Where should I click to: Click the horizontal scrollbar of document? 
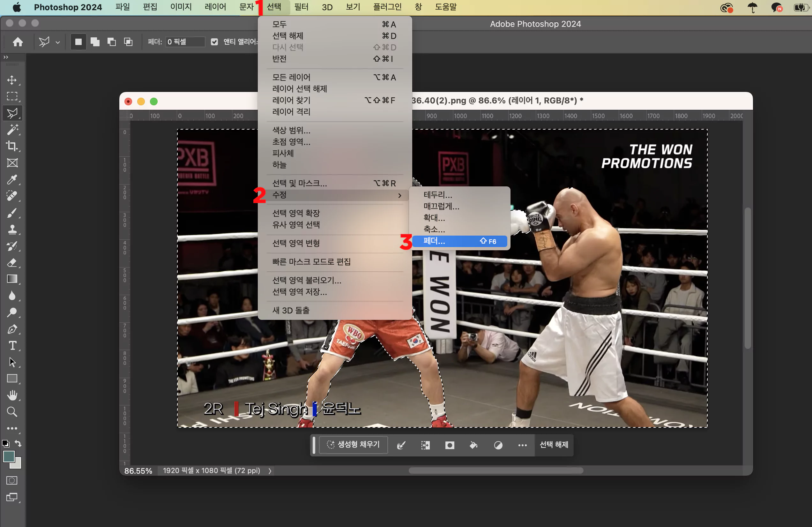(496, 471)
